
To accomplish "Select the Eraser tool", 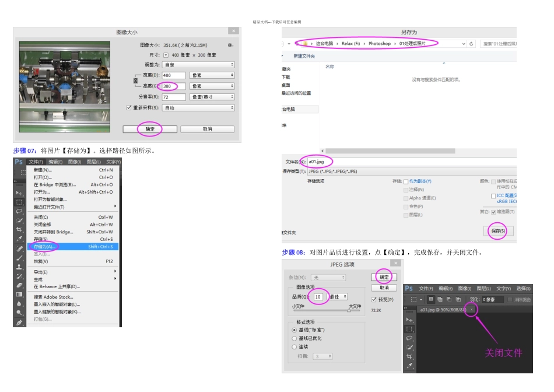I will (x=19, y=285).
